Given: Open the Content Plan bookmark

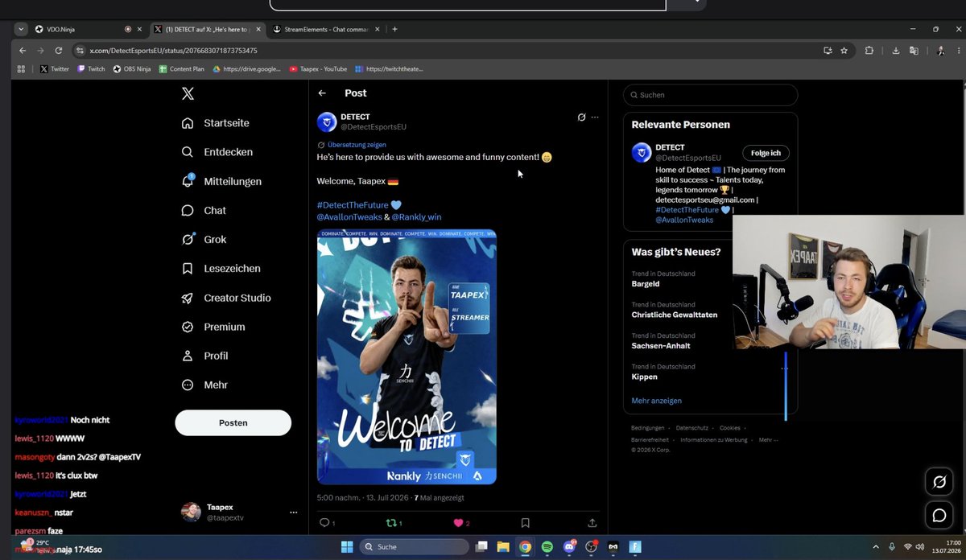Looking at the screenshot, I should coord(182,69).
